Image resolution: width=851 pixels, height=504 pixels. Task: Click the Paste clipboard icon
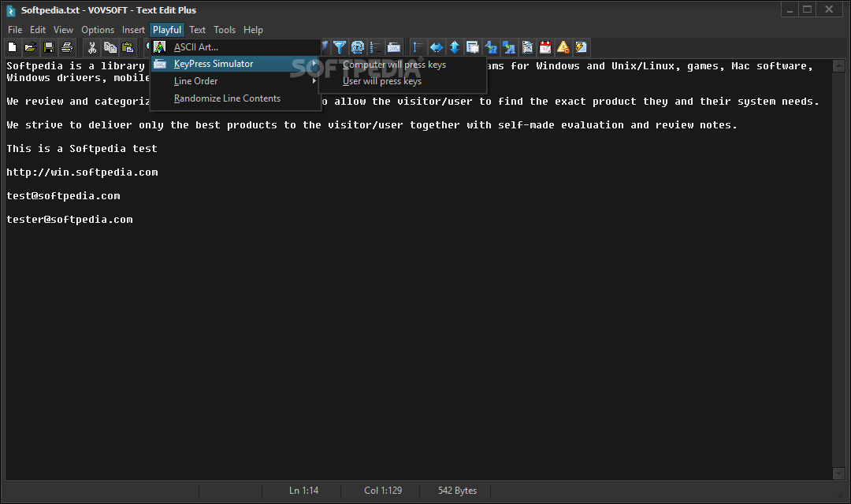pos(128,48)
